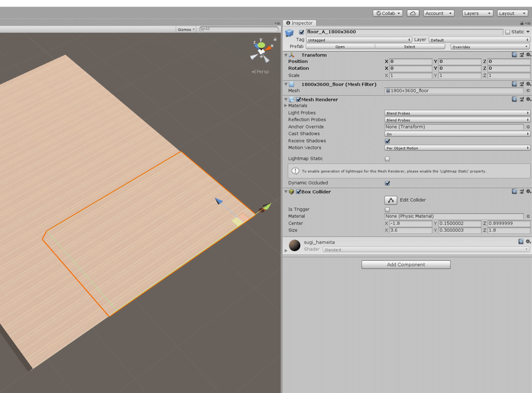
Task: Open sugi_hameita material gear menu
Action: click(x=528, y=242)
